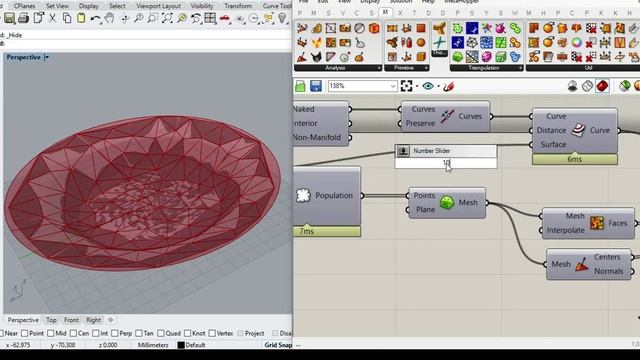Click the Number Slider value bar showing 10
640x360 pixels.
(x=446, y=163)
